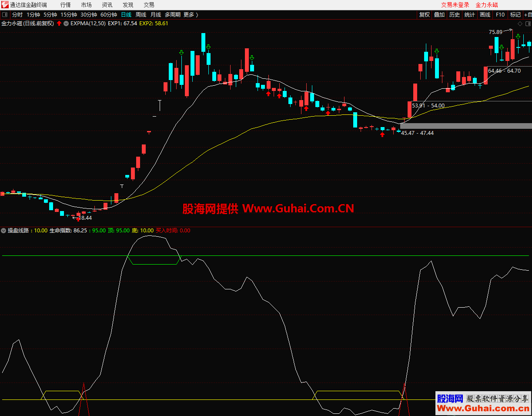Select the 1分钟 period
532x416 pixels.
[x=33, y=15]
